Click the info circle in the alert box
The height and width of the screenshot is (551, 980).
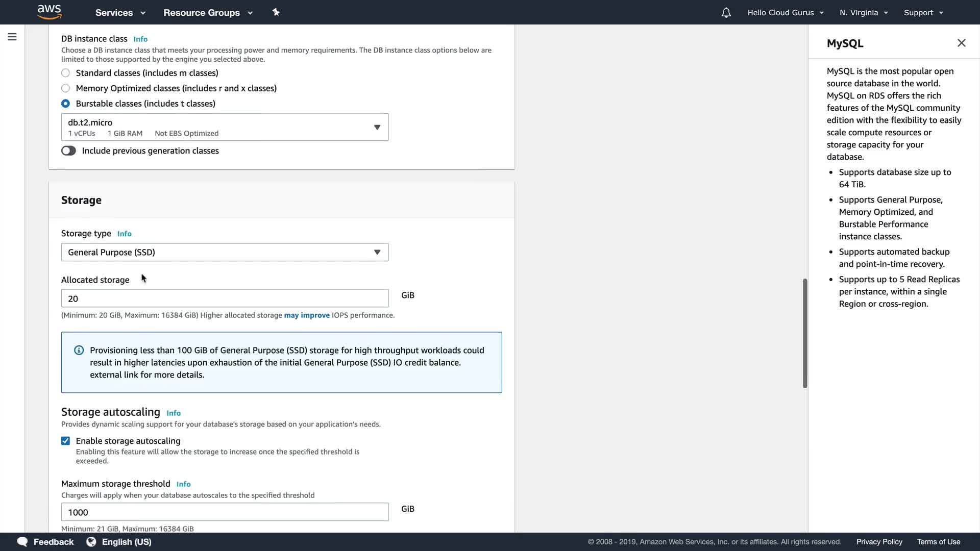pos(79,350)
